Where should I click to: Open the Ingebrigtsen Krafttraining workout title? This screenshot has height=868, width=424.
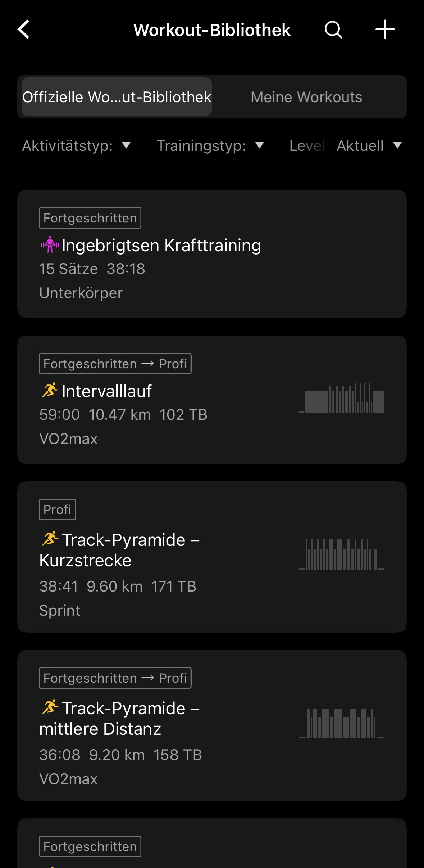[161, 246]
